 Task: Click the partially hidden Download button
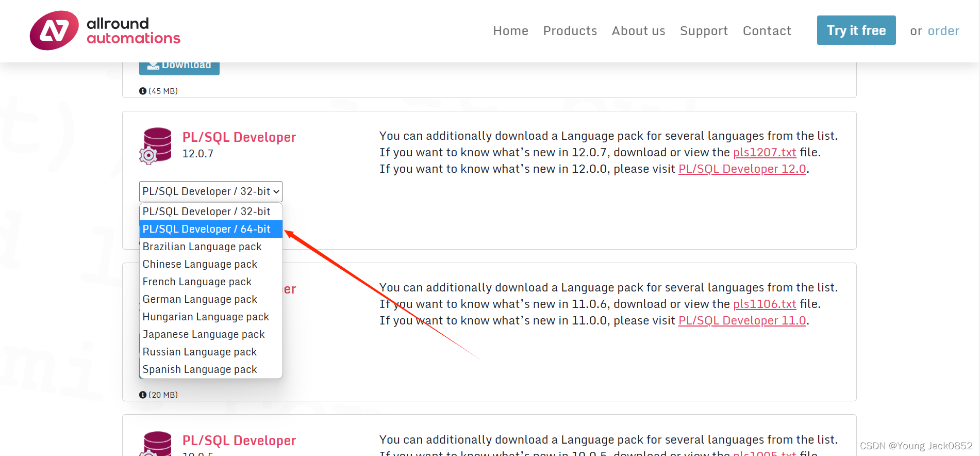(179, 68)
